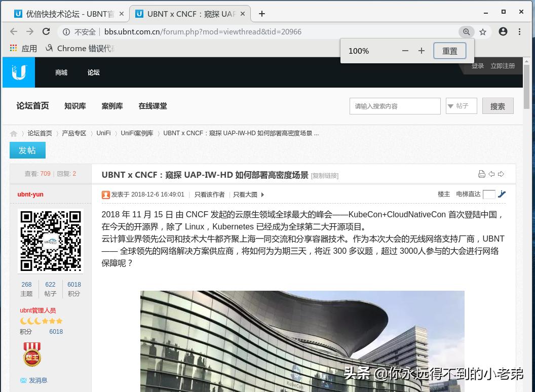Click the envelope icon next to 发消息
The image size is (535, 392).
tap(23, 380)
